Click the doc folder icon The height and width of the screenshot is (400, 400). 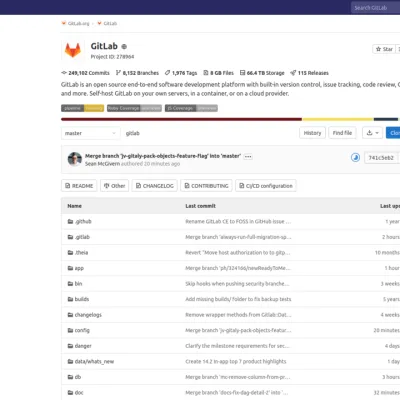pyautogui.click(x=70, y=392)
